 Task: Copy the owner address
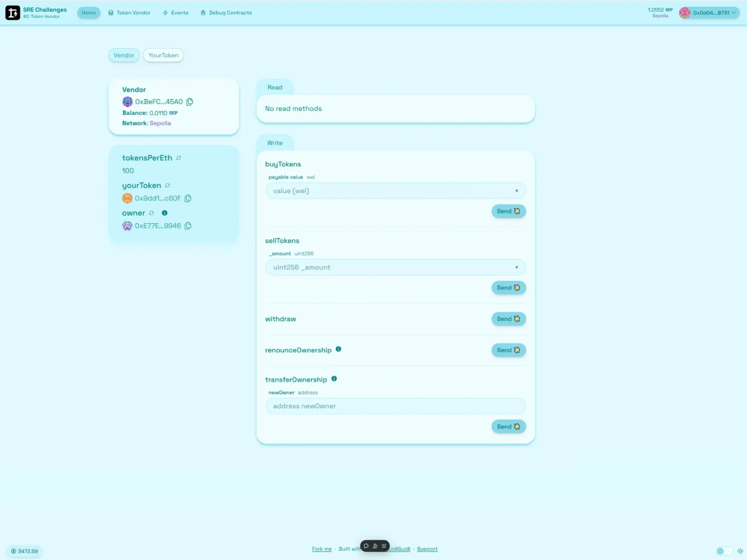[188, 226]
